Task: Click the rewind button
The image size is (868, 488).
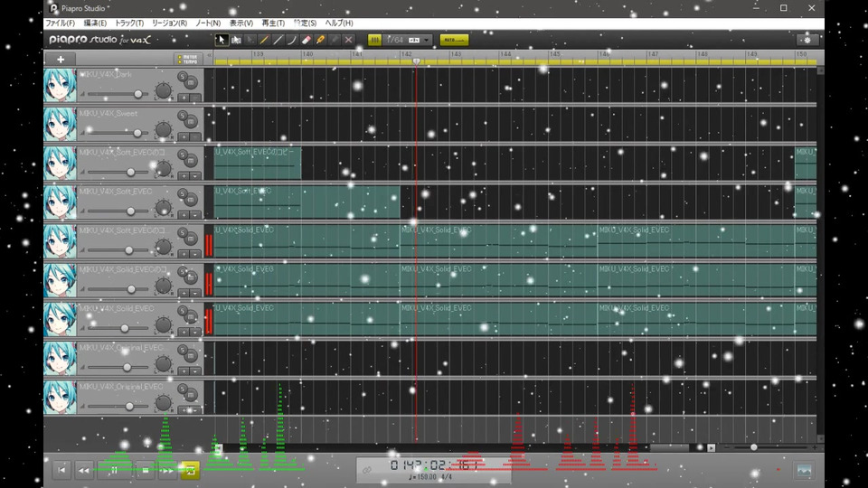Action: tap(83, 470)
